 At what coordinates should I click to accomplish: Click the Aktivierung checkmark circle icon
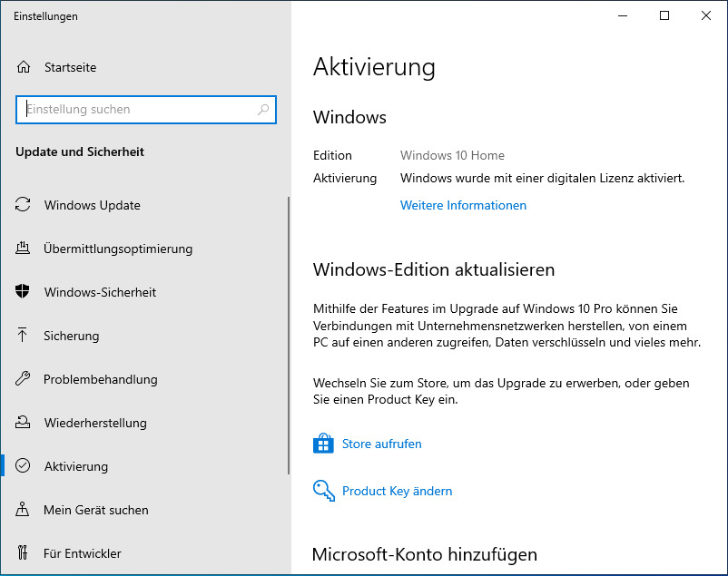point(23,465)
